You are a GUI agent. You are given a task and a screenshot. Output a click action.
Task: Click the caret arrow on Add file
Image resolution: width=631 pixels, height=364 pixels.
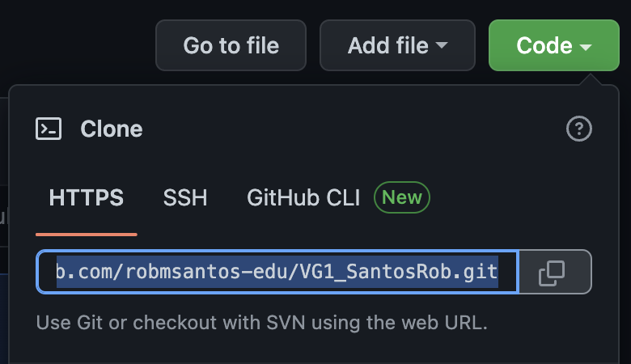pos(442,45)
